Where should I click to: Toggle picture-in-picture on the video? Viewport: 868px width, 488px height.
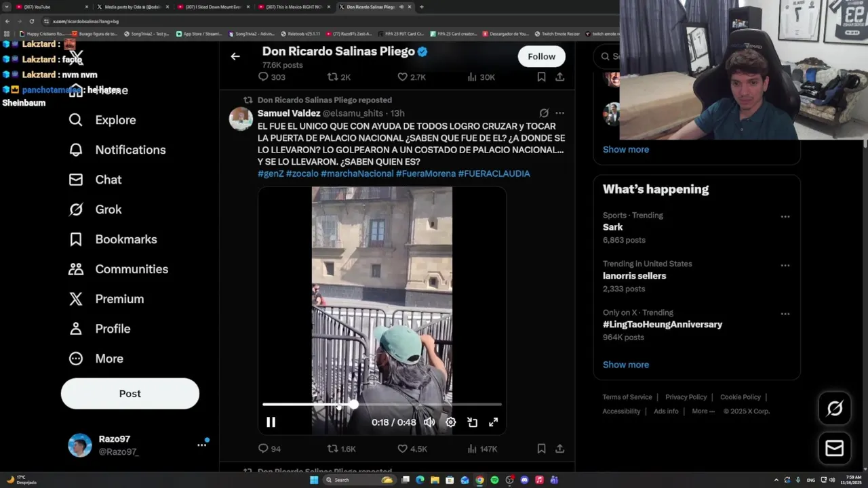(x=473, y=422)
